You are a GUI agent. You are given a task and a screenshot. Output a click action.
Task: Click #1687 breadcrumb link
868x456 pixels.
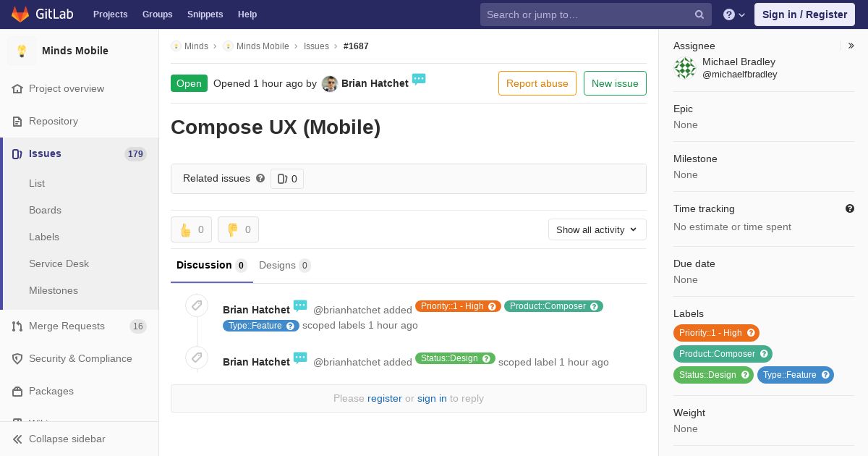[356, 46]
